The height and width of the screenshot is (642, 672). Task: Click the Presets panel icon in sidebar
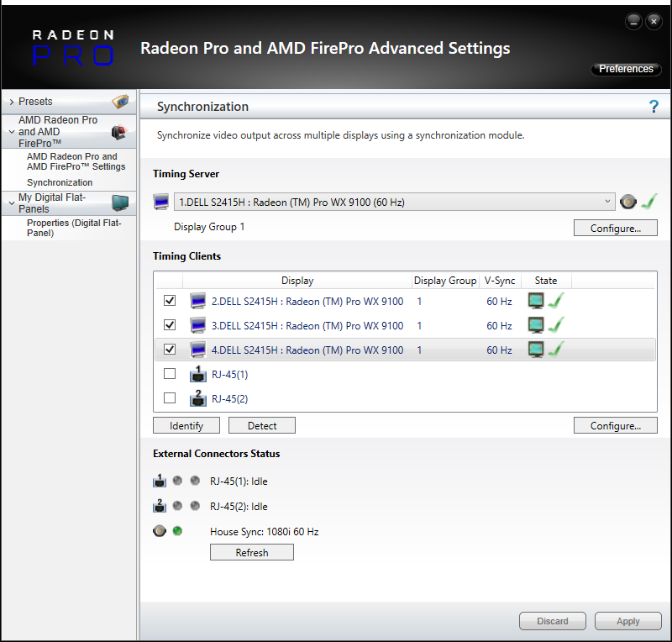[121, 102]
